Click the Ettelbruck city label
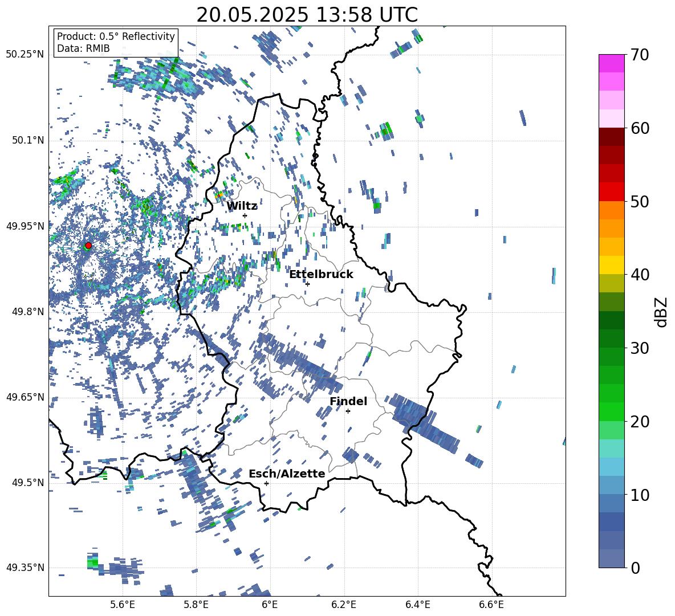Screen dimensions: 675x616 pos(321,275)
